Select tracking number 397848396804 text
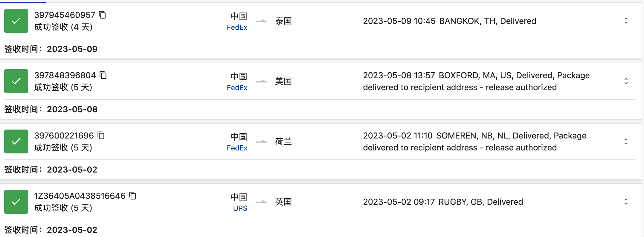This screenshot has height=237, width=644. pyautogui.click(x=65, y=75)
